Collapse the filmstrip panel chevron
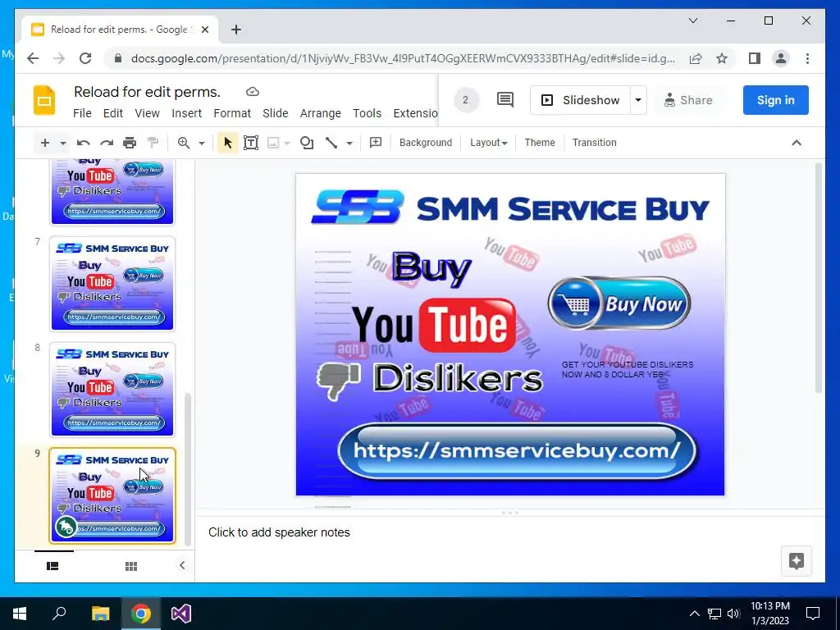This screenshot has height=630, width=840. tap(182, 565)
